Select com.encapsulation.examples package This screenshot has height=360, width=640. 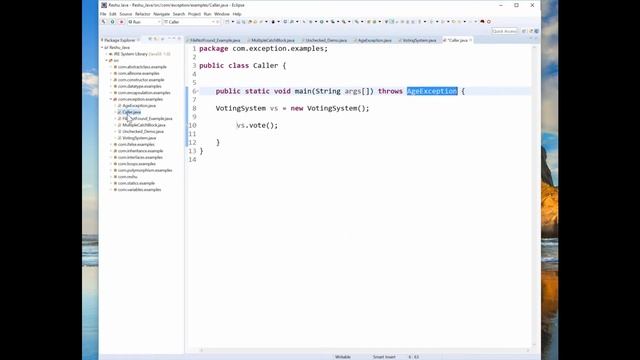pyautogui.click(x=144, y=93)
